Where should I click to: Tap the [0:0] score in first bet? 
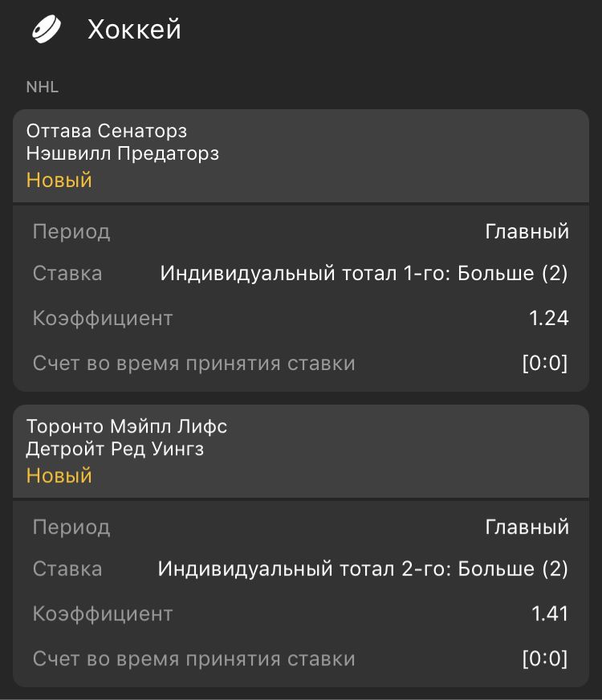pyautogui.click(x=545, y=364)
